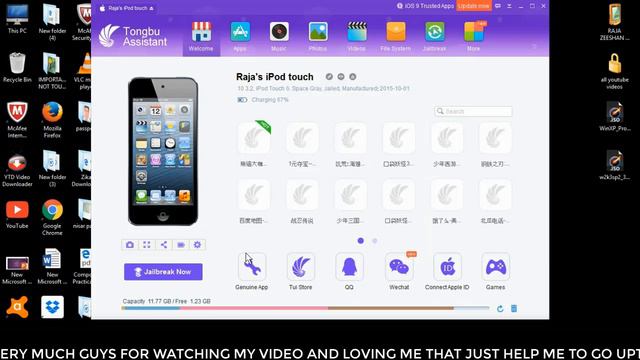Launch Google Chrome from desktop
Image resolution: width=640 pixels, height=360 pixels.
tap(52, 217)
